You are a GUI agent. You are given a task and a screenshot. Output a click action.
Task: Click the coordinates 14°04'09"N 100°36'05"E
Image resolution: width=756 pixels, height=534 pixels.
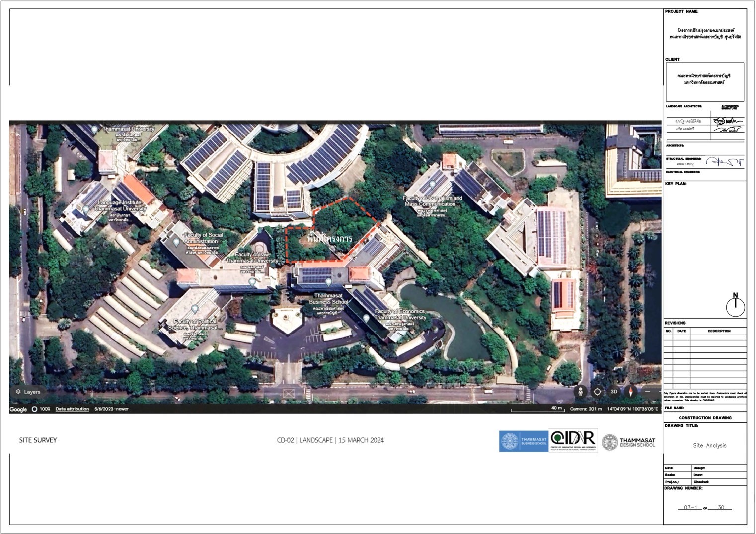[632, 409]
